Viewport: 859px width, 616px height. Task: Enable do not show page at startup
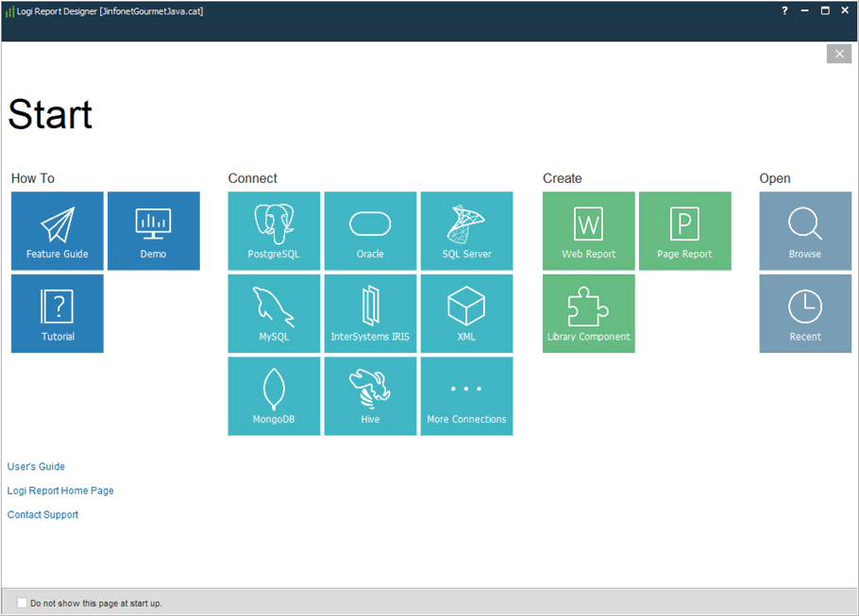pyautogui.click(x=22, y=603)
